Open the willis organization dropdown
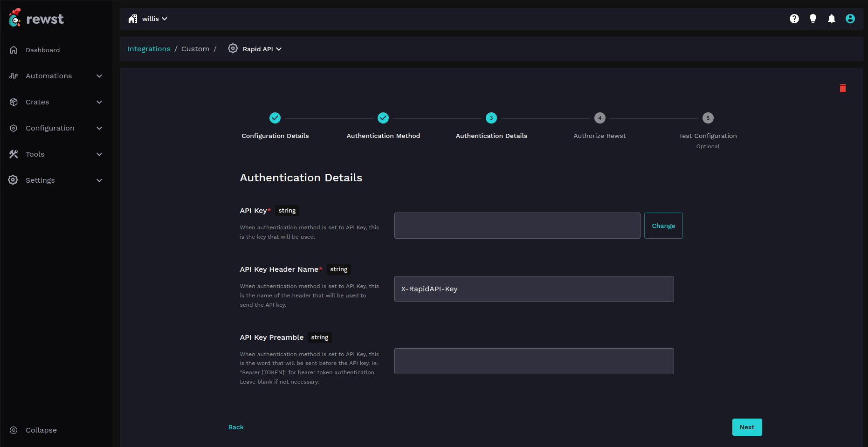 point(148,19)
